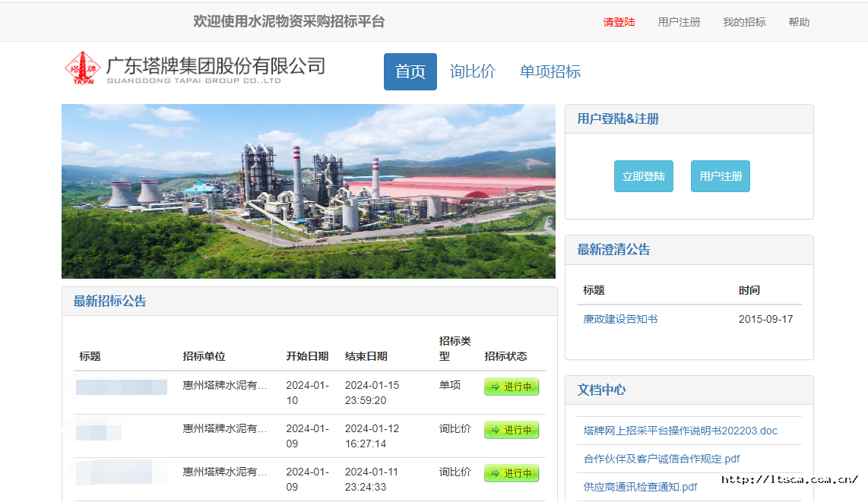The width and height of the screenshot is (868, 502).
Task: Click 进行中 status for 2024-01-11 row
Action: click(512, 473)
